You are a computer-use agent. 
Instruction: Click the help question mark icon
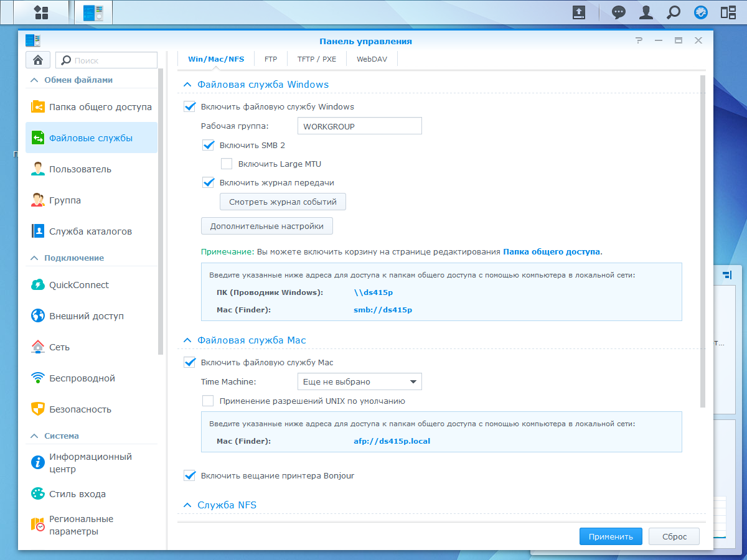(639, 40)
